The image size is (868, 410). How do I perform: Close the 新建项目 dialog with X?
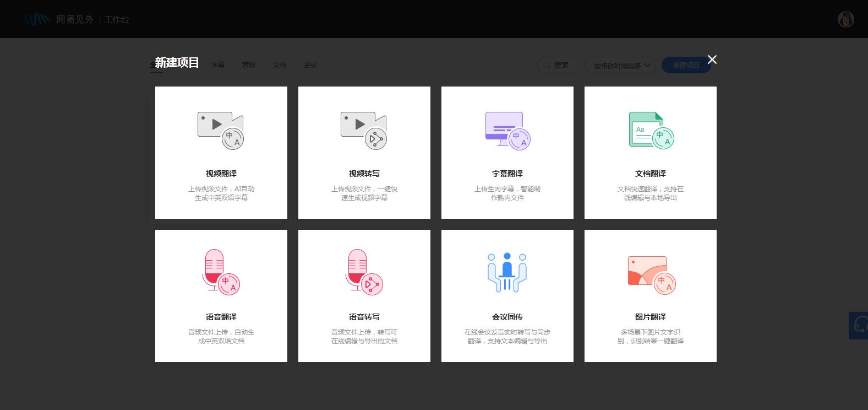click(712, 60)
